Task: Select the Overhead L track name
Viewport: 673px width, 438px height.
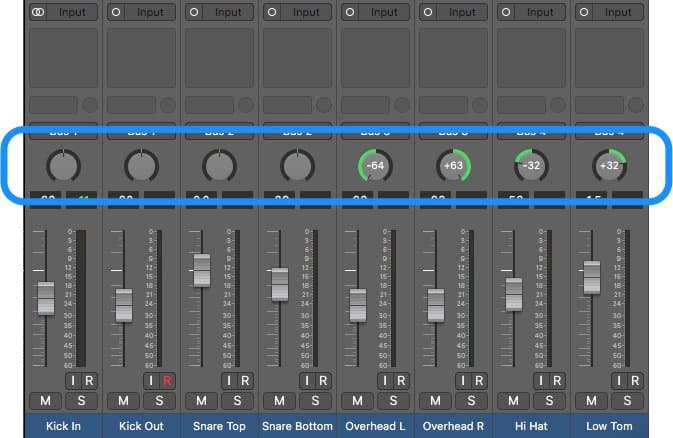Action: pyautogui.click(x=376, y=427)
